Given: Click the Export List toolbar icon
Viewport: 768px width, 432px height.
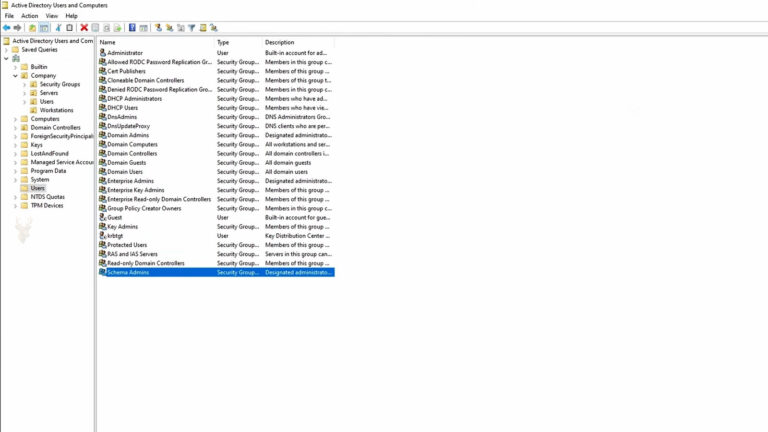Looking at the screenshot, I should [118, 28].
